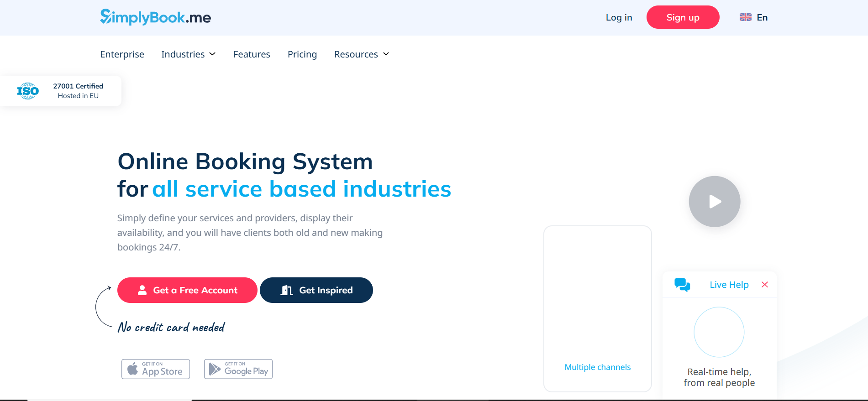Expand the Resources dropdown menu
This screenshot has width=868, height=401.
(361, 54)
